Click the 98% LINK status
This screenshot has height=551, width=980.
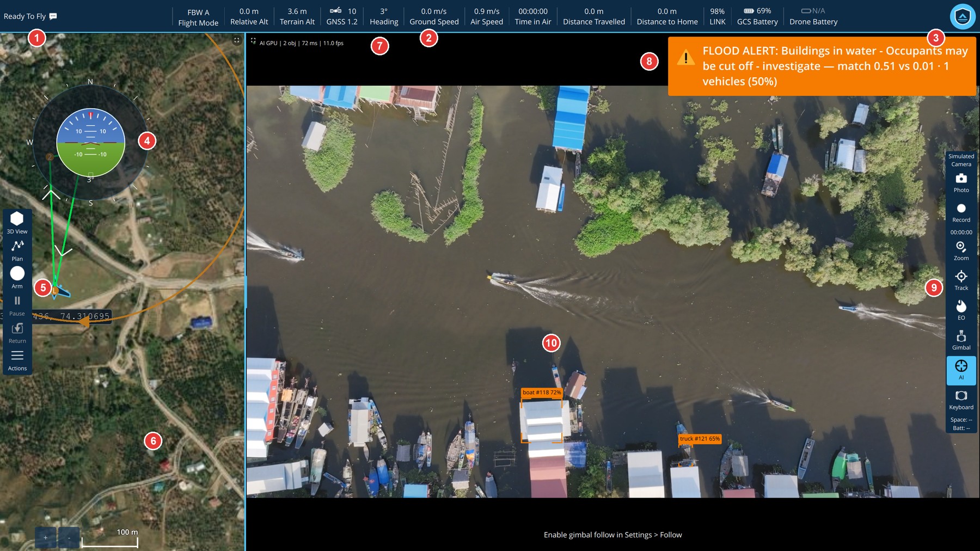pyautogui.click(x=718, y=16)
